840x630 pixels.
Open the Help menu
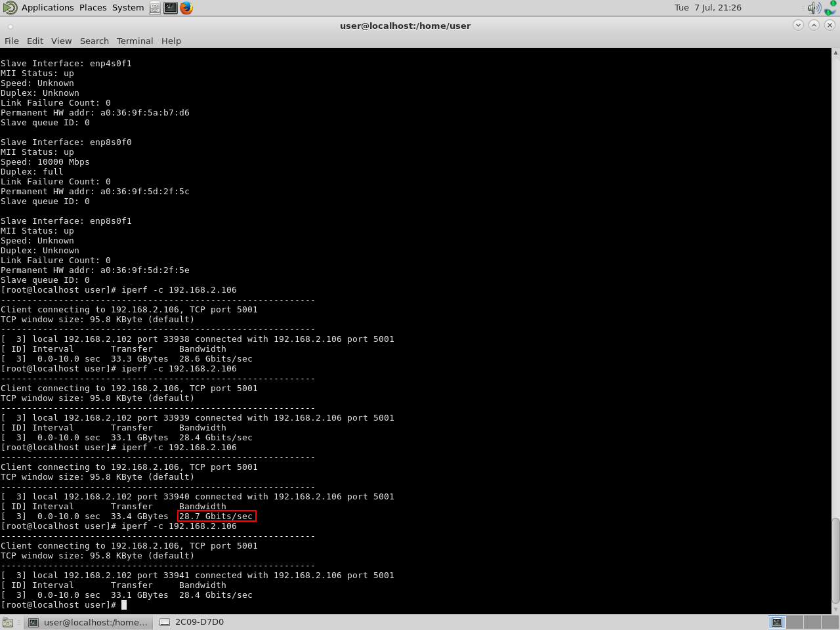(x=171, y=41)
